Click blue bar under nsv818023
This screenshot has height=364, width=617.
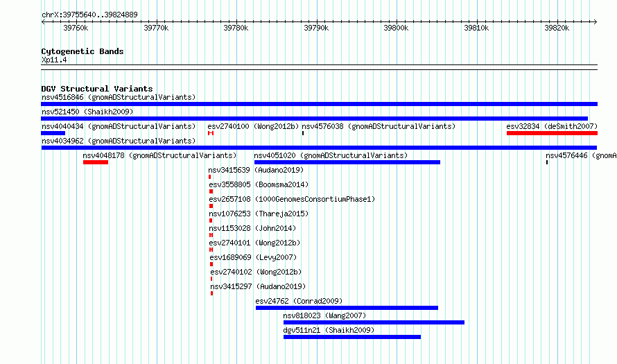click(x=374, y=322)
